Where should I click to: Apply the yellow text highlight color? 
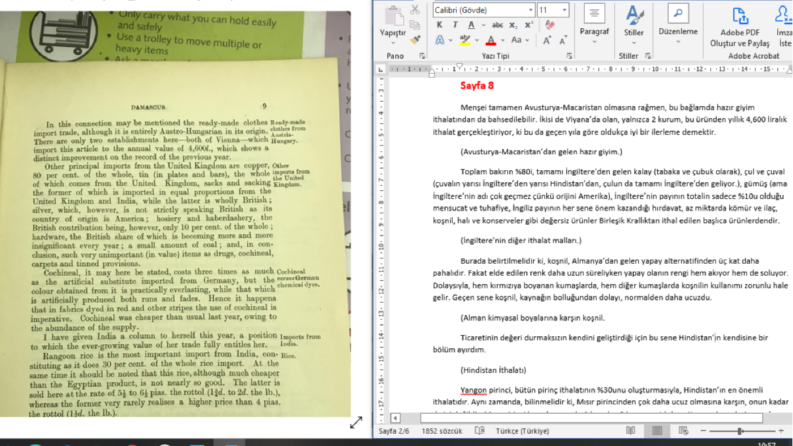click(x=465, y=40)
